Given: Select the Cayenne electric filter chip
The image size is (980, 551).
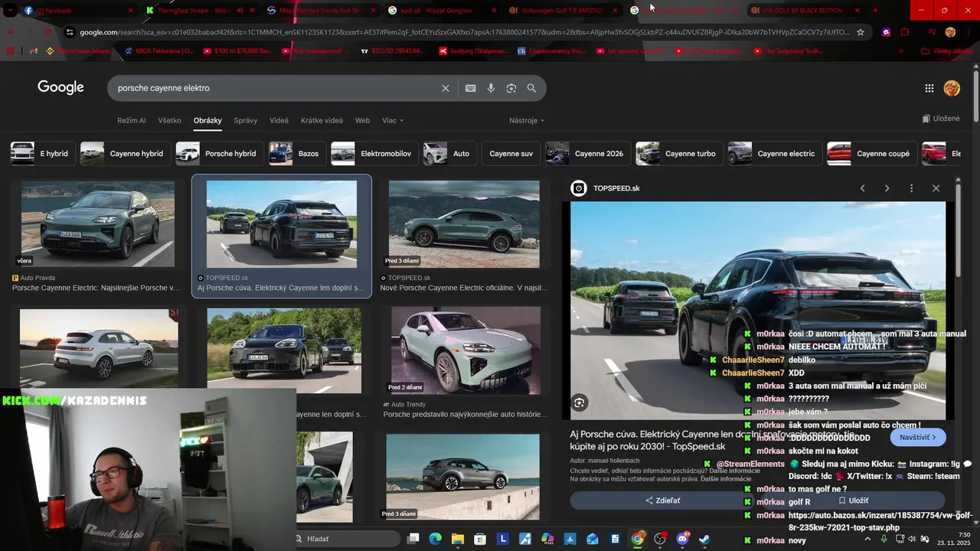Looking at the screenshot, I should (773, 153).
